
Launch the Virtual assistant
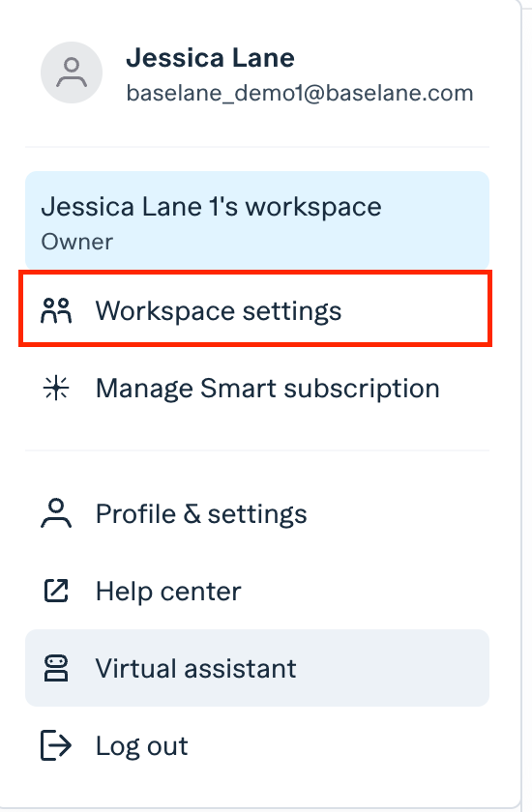[257, 668]
